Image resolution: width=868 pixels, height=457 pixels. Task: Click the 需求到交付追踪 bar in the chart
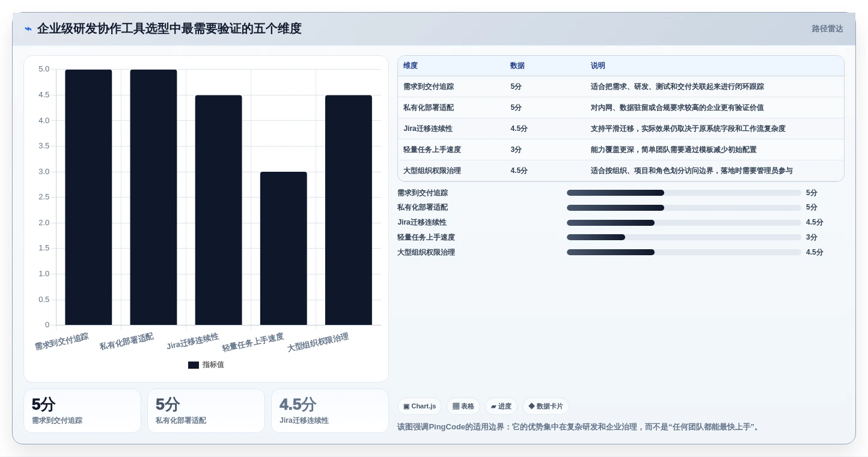click(x=88, y=198)
